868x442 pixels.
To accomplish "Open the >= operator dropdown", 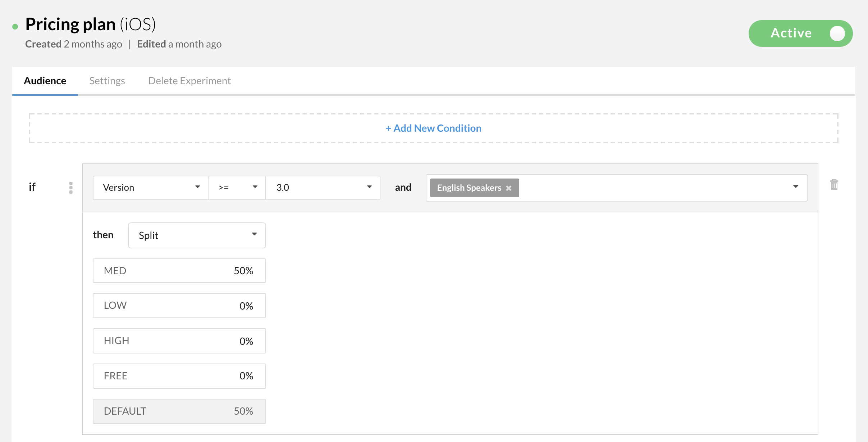I will [237, 188].
